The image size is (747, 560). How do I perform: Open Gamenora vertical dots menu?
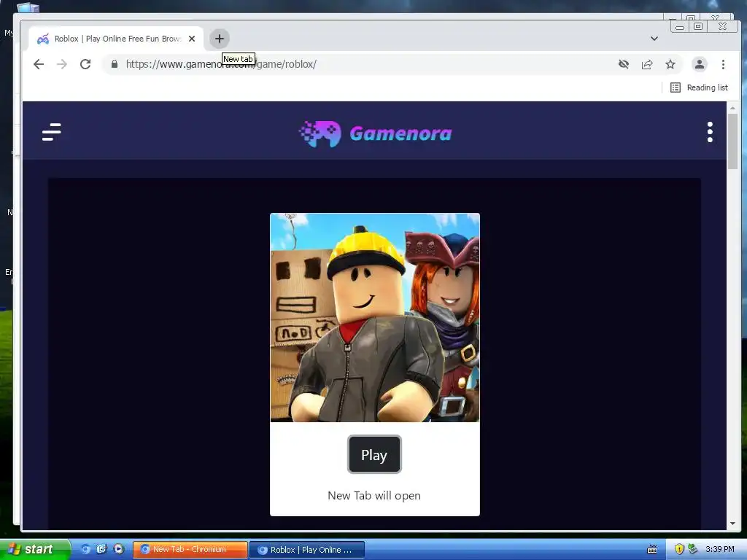(710, 132)
